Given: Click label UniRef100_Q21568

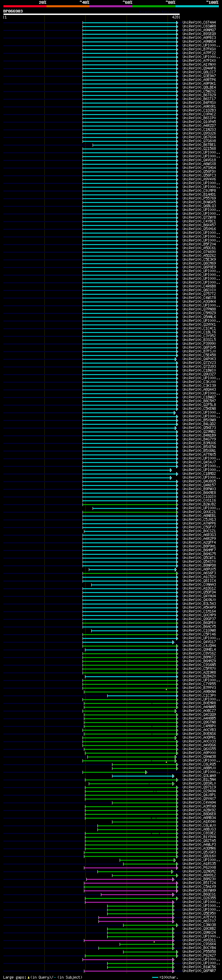Looking at the screenshot, I should coord(199,149).
